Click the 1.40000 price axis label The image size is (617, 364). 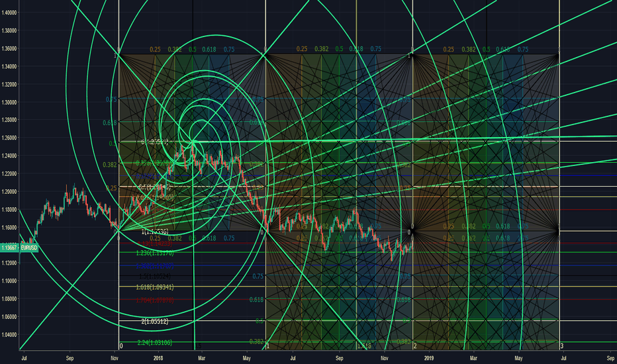9,13
